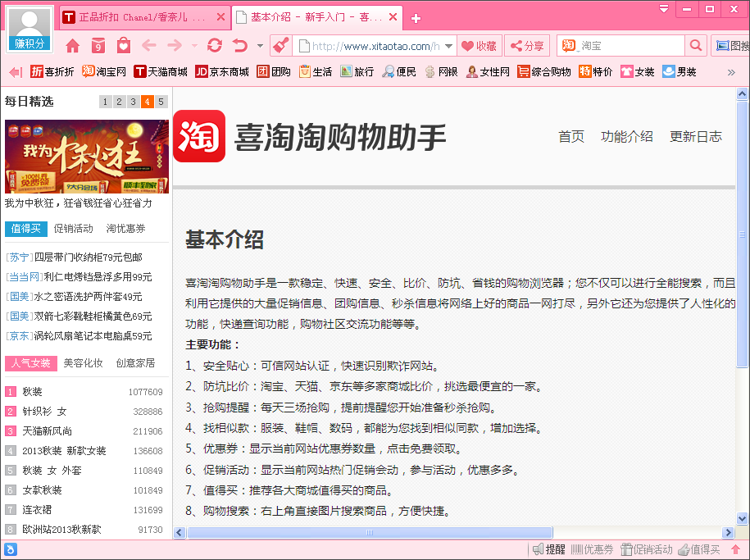Open 综合购物 bookmark
Screen dimensions: 750x560
coord(544,72)
